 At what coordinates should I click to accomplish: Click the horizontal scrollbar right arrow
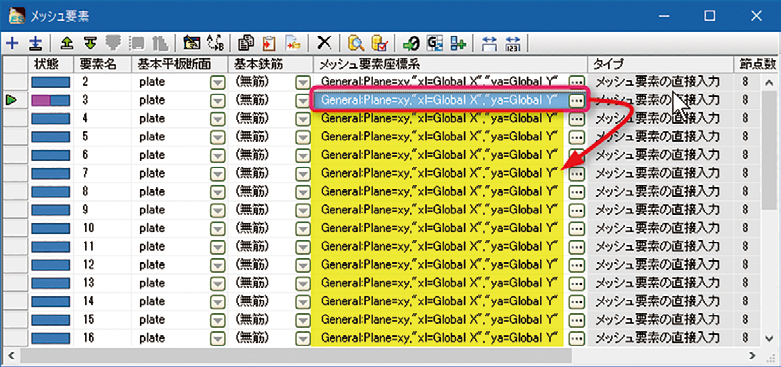pos(753,355)
